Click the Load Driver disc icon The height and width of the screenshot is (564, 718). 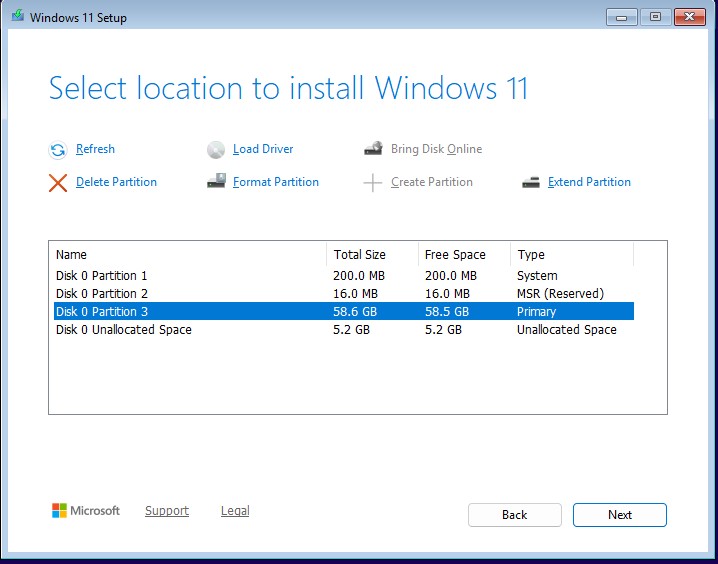point(216,150)
